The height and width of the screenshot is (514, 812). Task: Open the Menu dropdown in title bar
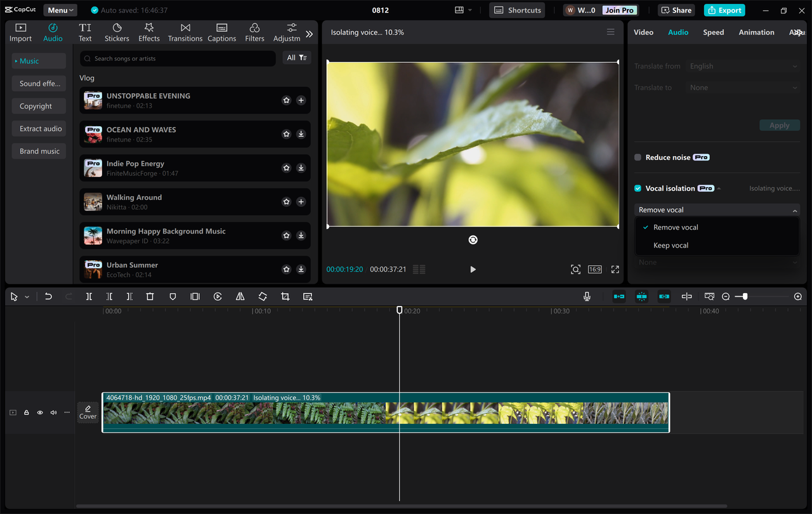coord(60,10)
